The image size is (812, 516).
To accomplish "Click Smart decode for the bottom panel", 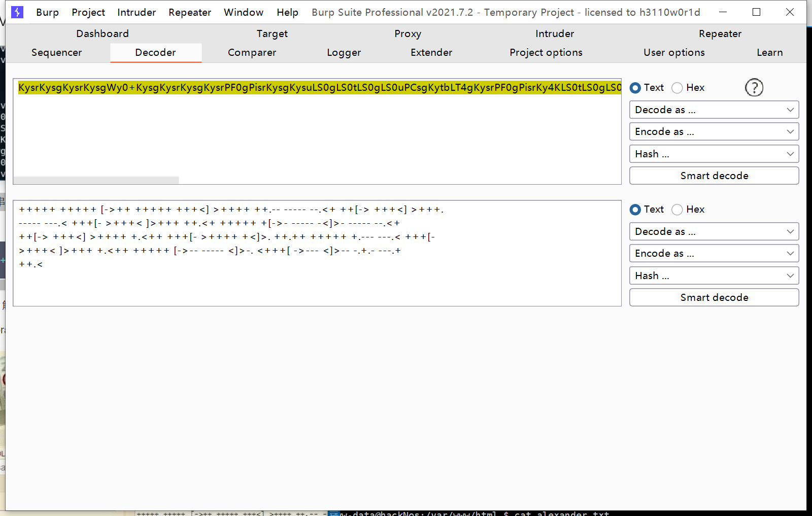I will coord(714,297).
